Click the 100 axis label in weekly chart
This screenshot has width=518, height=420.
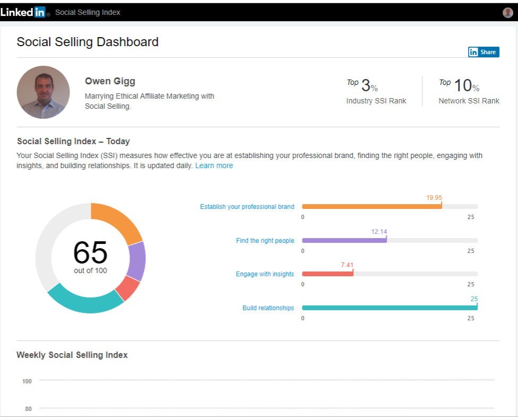(x=27, y=381)
